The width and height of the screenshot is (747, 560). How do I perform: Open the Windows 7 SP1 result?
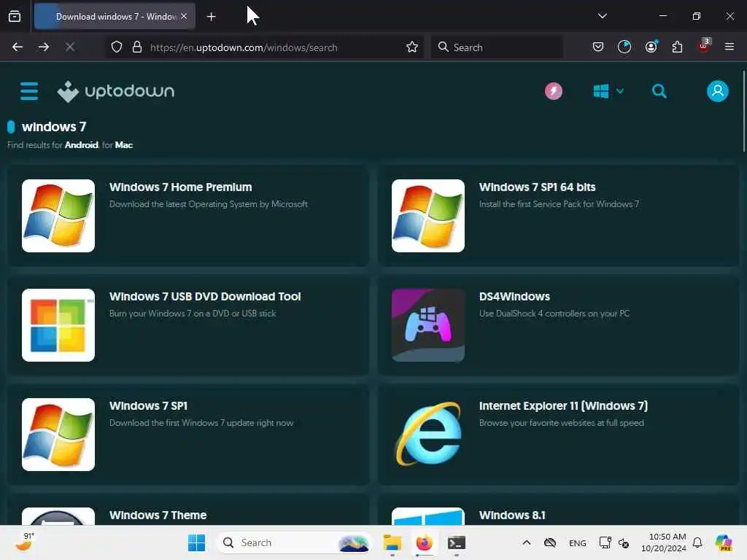click(188, 435)
